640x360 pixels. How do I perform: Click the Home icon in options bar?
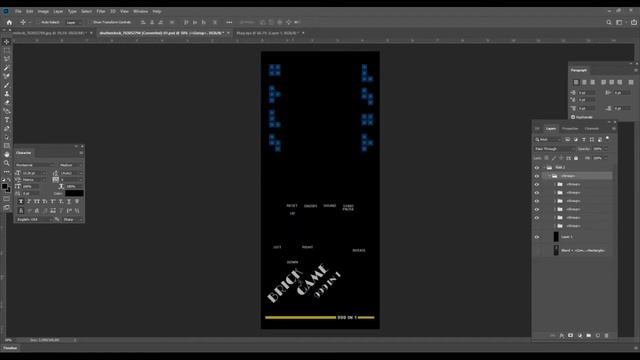[x=9, y=22]
